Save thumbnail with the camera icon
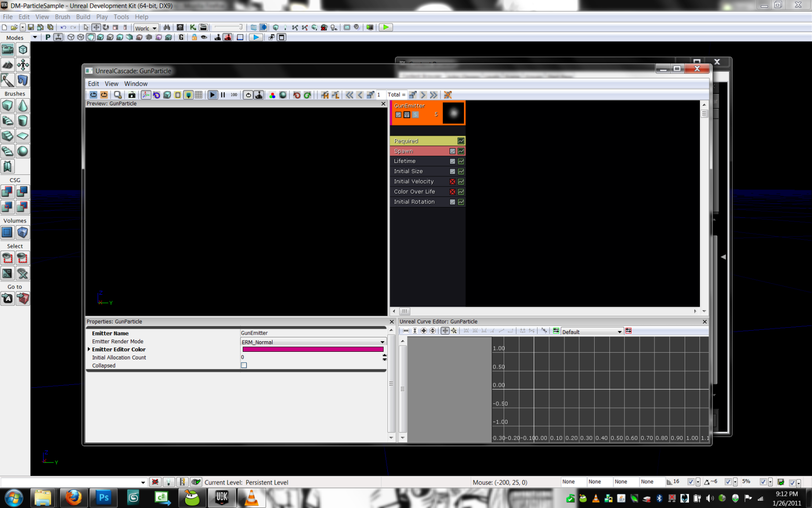 click(132, 95)
